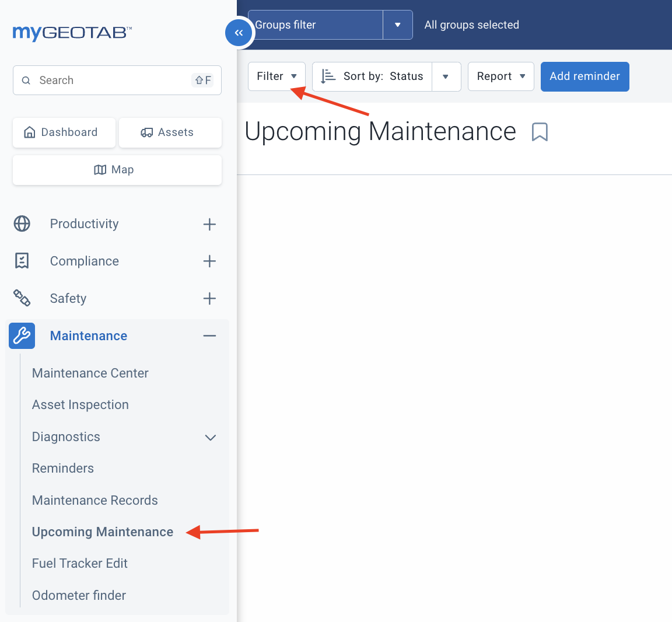Click the Safety section label
The image size is (672, 622).
pos(68,298)
